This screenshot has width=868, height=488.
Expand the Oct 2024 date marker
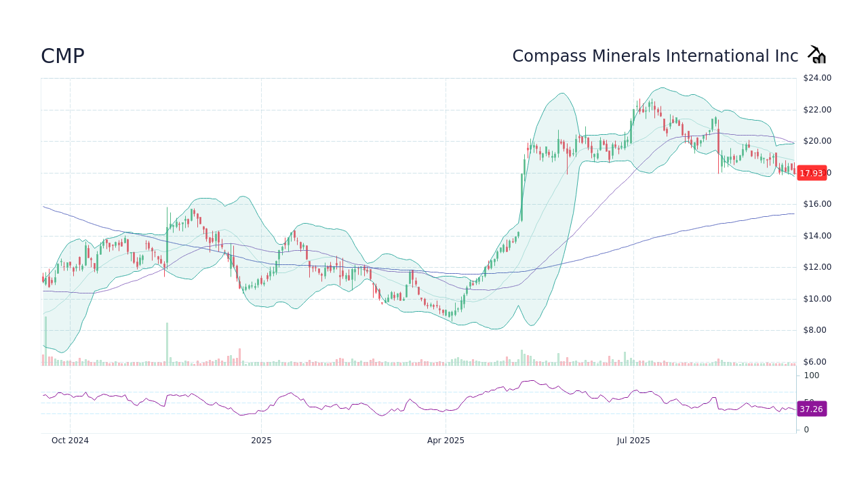pyautogui.click(x=70, y=440)
